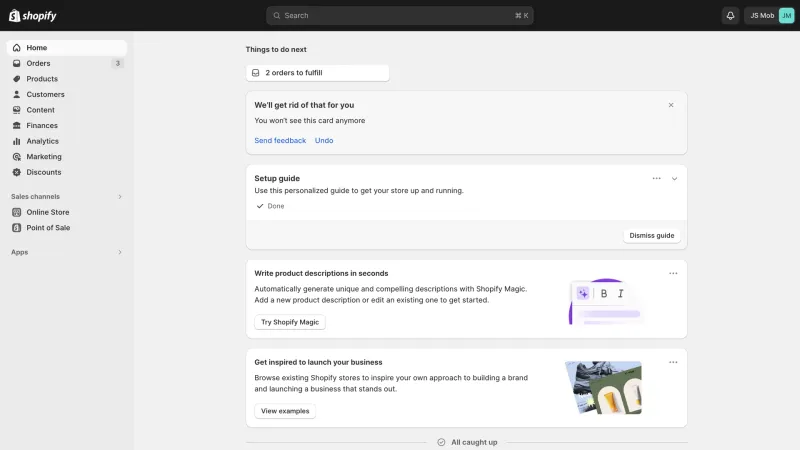Open Discounts in sidebar
Viewport: 800px width, 450px height.
pyautogui.click(x=67, y=172)
